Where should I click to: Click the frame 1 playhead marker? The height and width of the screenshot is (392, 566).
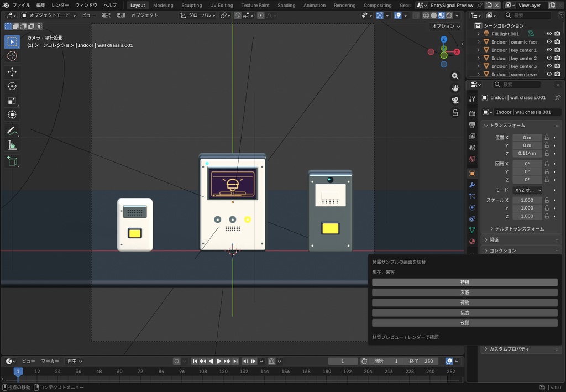coord(18,372)
